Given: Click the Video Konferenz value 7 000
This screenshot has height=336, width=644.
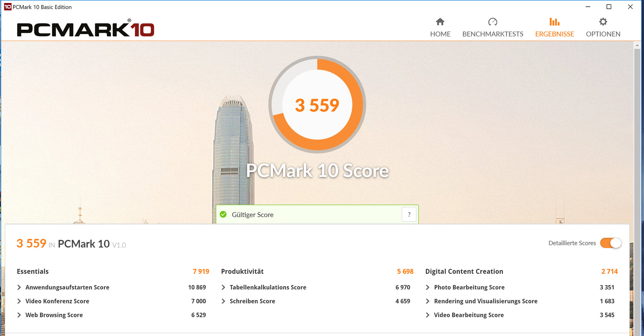Looking at the screenshot, I should pos(199,301).
